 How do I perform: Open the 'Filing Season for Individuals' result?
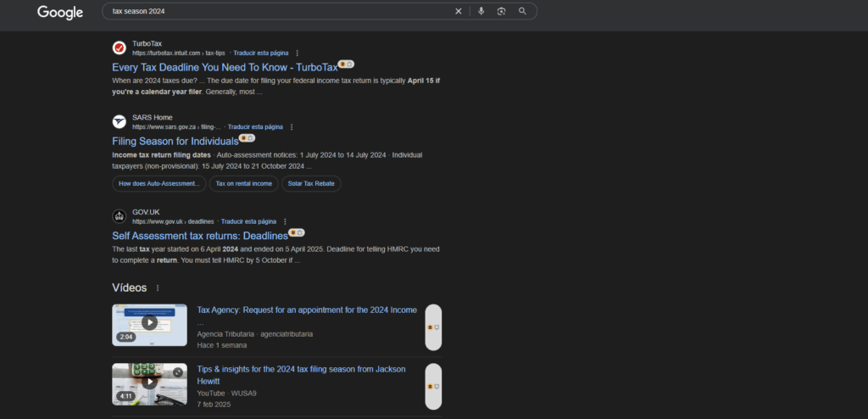175,142
